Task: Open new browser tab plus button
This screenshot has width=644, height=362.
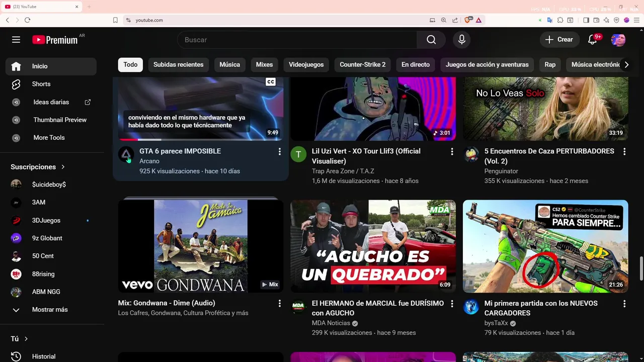Action: pos(89,7)
